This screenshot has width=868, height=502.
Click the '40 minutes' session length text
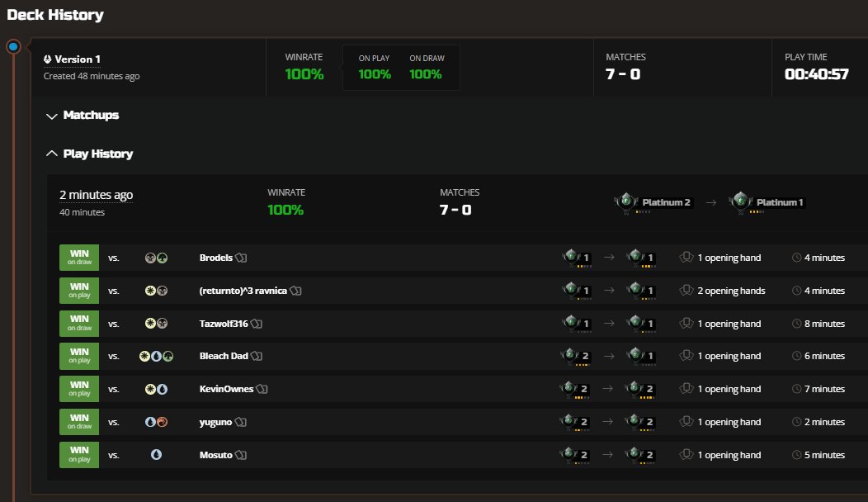[82, 212]
